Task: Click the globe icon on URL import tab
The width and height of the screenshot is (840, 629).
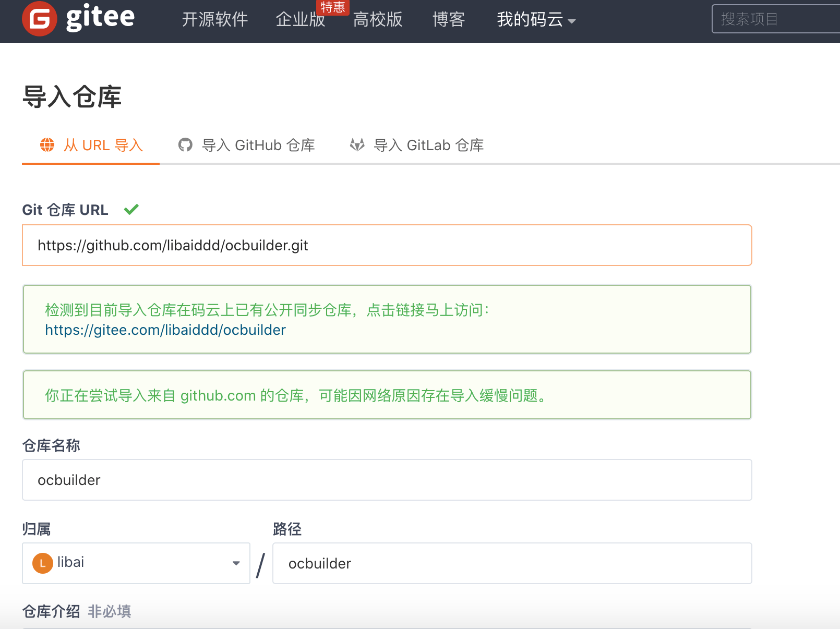Action: [47, 145]
